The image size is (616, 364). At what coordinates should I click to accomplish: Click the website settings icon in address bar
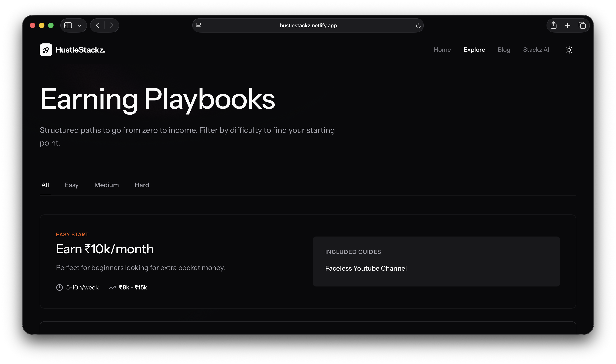198,25
